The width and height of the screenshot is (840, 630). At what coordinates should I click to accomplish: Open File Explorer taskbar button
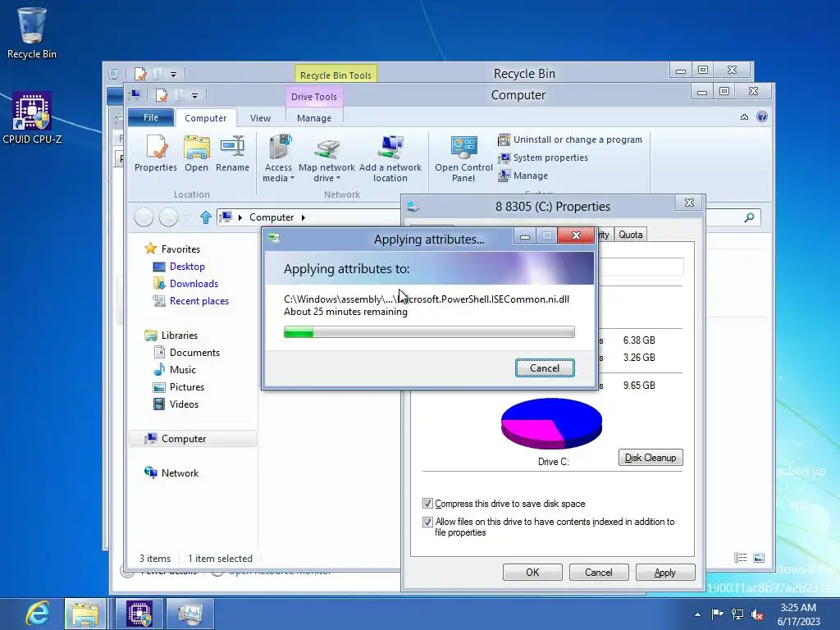tap(85, 614)
